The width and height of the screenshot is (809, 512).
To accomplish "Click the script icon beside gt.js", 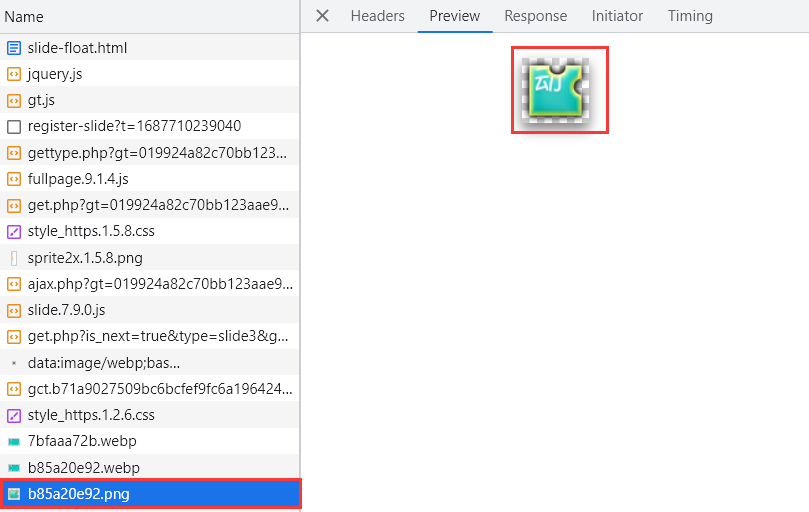I will coord(14,100).
